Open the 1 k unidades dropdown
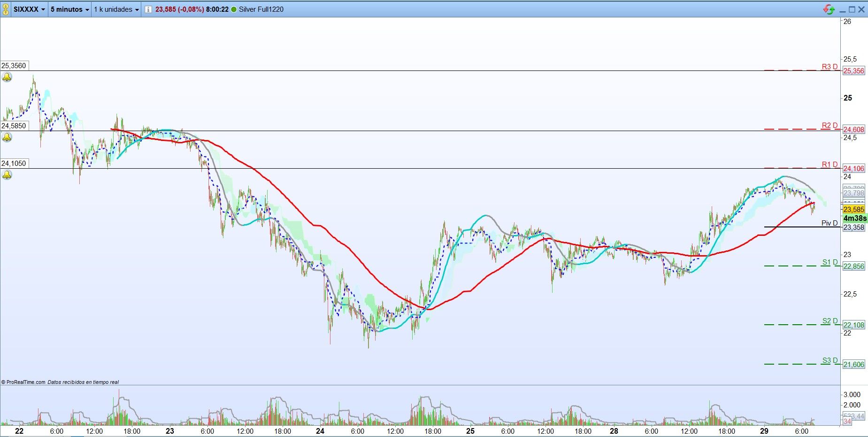The height and width of the screenshot is (437, 868). (x=116, y=9)
